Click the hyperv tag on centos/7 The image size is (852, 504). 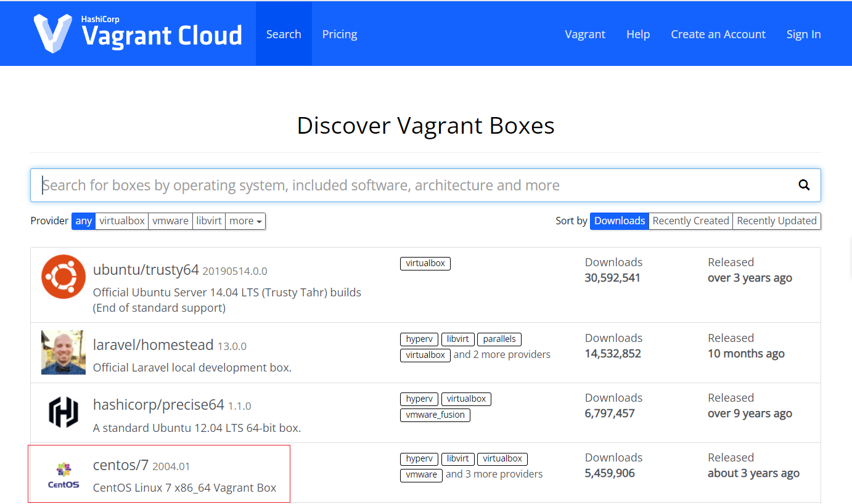coord(419,458)
